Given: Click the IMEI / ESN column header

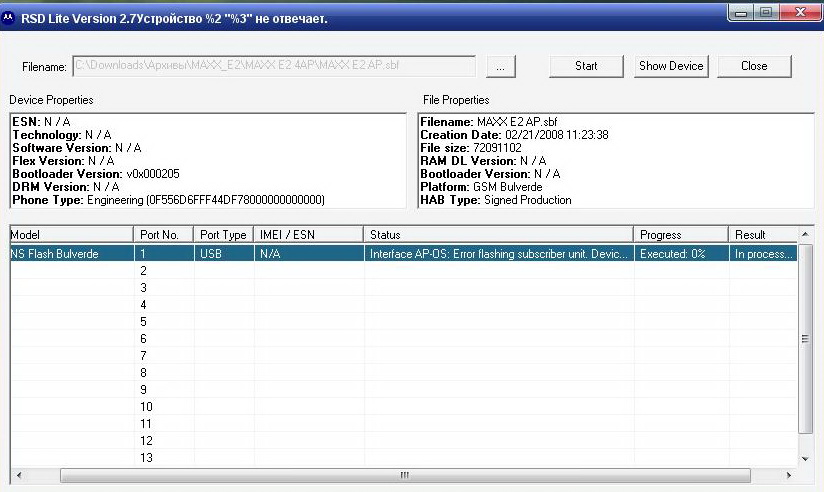Looking at the screenshot, I should [308, 234].
